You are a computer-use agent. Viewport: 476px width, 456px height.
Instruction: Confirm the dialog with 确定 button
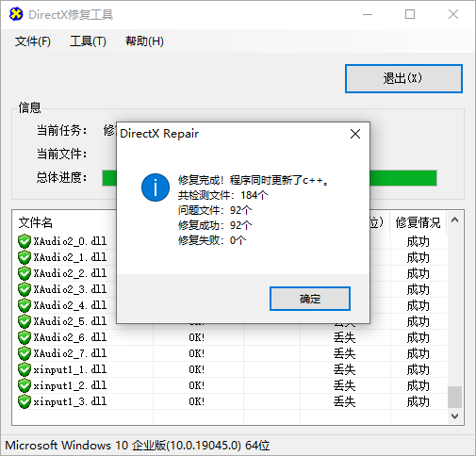(x=310, y=299)
